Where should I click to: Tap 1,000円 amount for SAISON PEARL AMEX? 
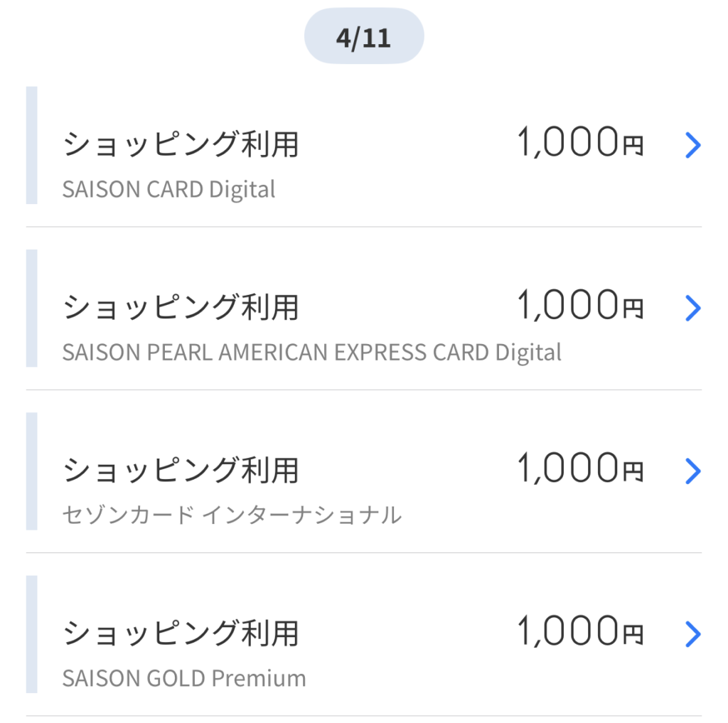click(x=580, y=304)
